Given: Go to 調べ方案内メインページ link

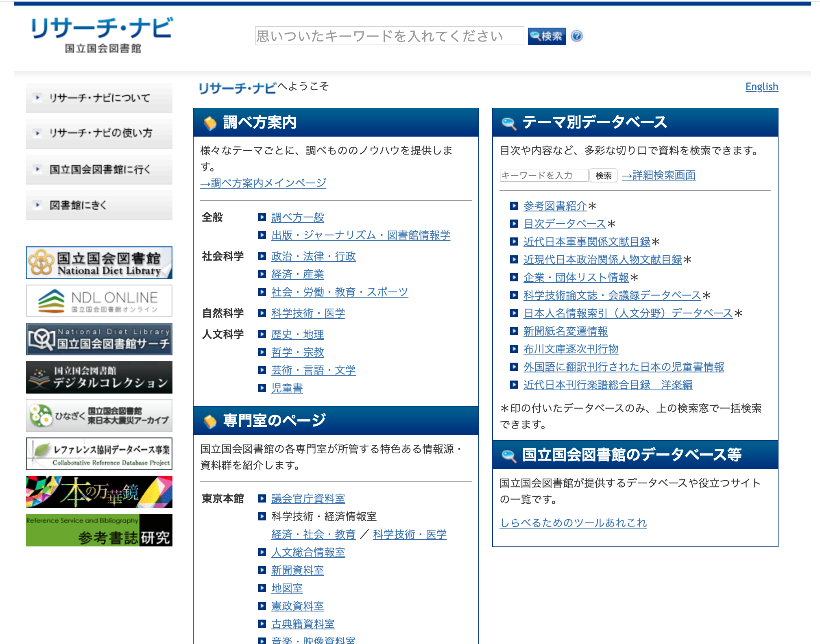Looking at the screenshot, I should (263, 183).
